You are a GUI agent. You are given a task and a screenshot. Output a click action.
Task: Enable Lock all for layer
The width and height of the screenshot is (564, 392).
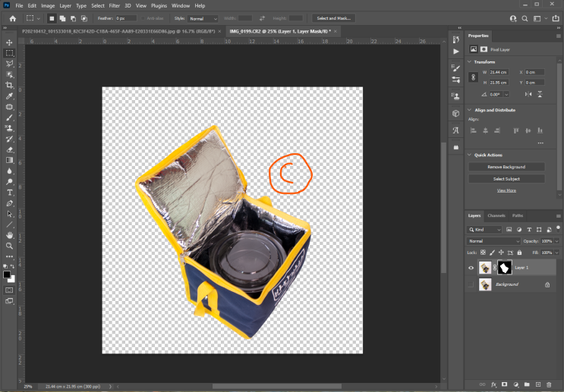tap(519, 252)
